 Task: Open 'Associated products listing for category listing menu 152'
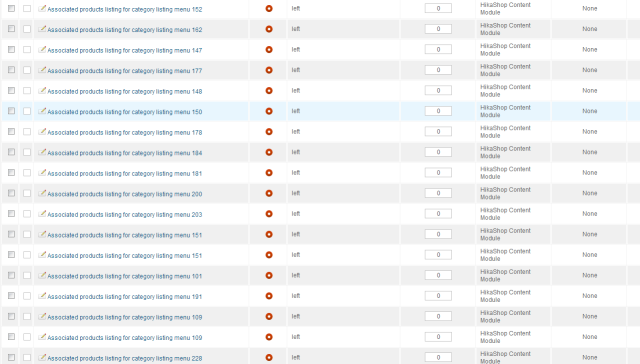pyautogui.click(x=125, y=9)
